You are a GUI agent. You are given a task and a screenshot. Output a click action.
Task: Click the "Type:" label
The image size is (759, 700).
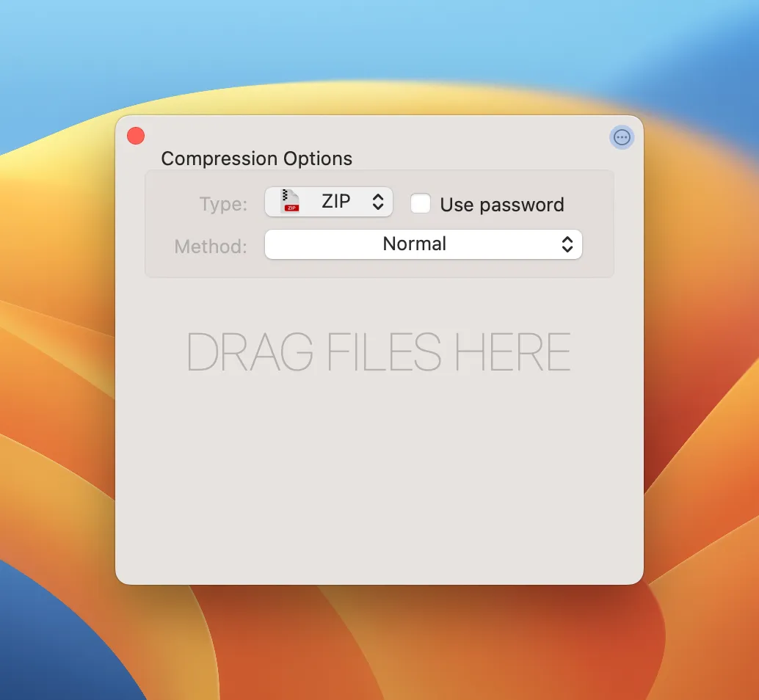pyautogui.click(x=224, y=204)
